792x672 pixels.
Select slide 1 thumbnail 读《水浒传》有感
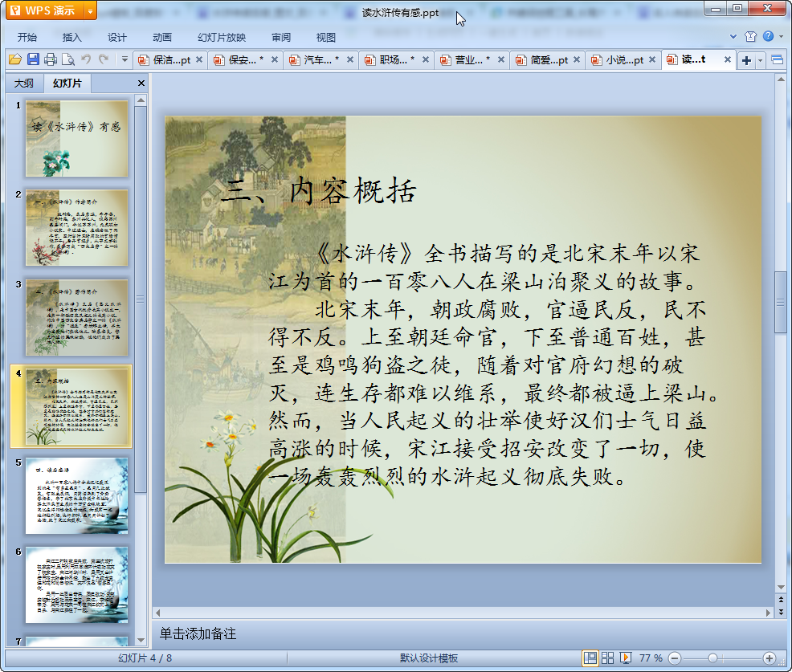coord(77,139)
